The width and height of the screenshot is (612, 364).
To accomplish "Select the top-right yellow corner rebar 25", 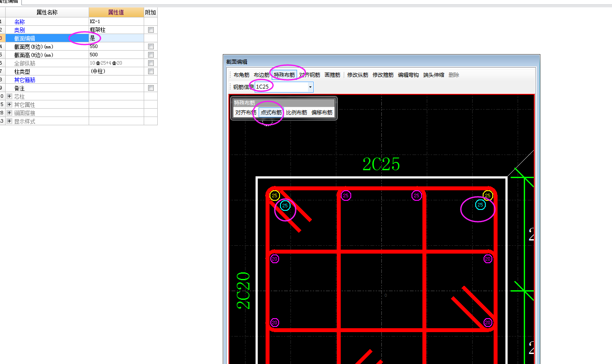I will pyautogui.click(x=488, y=196).
